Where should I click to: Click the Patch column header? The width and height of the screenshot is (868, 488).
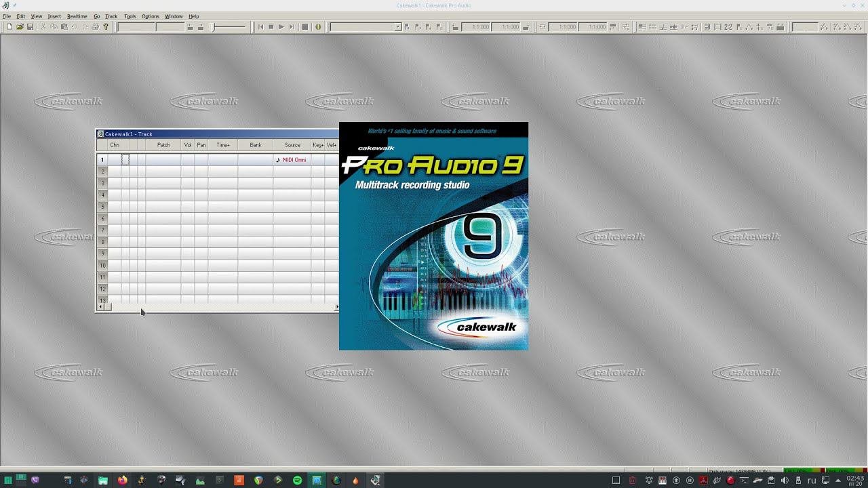coord(163,145)
